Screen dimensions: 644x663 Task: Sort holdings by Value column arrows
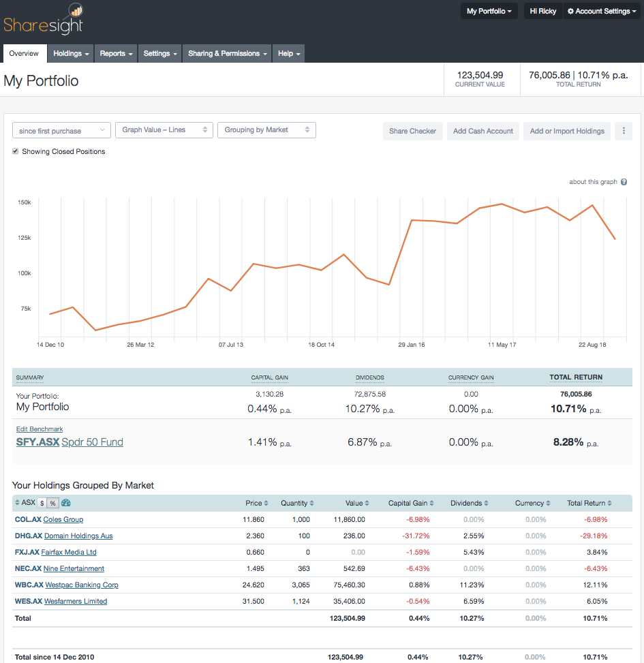pos(367,503)
